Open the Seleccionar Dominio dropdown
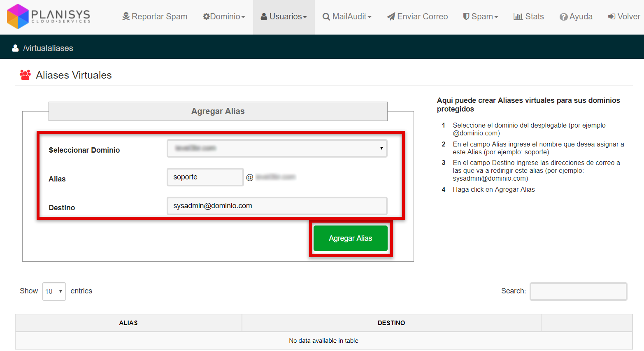This screenshot has height=351, width=644. (277, 148)
